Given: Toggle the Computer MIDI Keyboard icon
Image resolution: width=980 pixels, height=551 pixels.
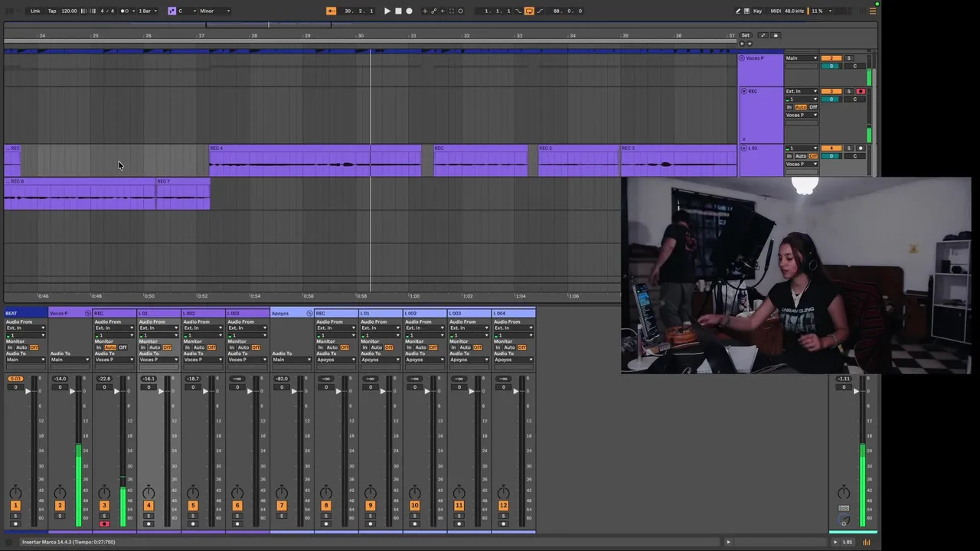Looking at the screenshot, I should coord(746,11).
